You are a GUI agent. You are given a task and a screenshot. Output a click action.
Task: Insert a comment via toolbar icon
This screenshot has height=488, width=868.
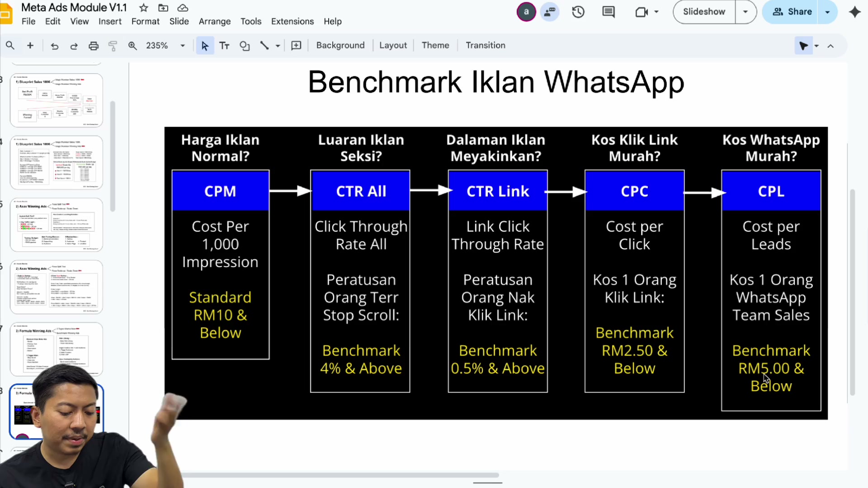(296, 46)
